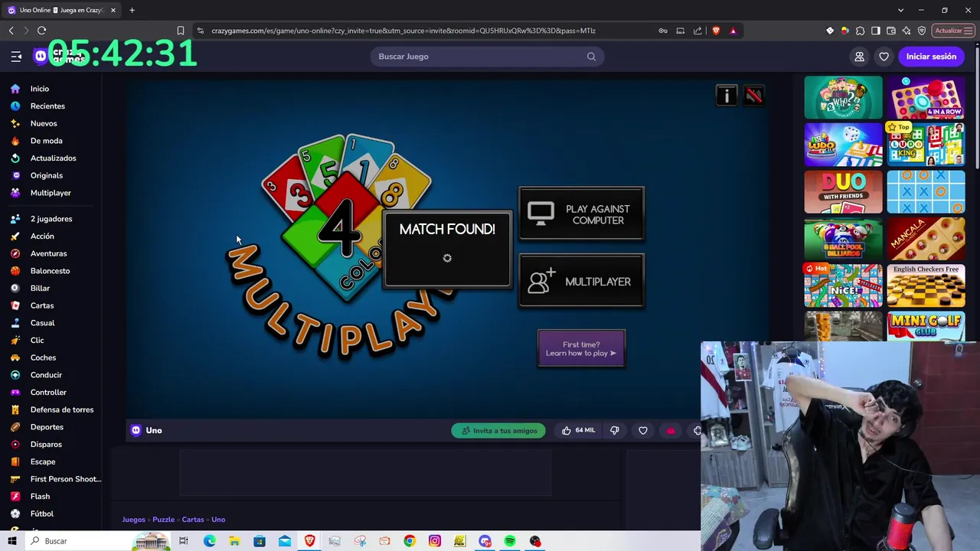980x551 pixels.
Task: Select Defensa de torres category
Action: point(61,409)
